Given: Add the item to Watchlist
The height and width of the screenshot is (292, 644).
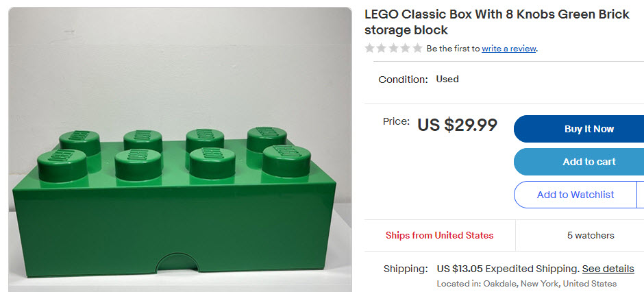Looking at the screenshot, I should (575, 195).
